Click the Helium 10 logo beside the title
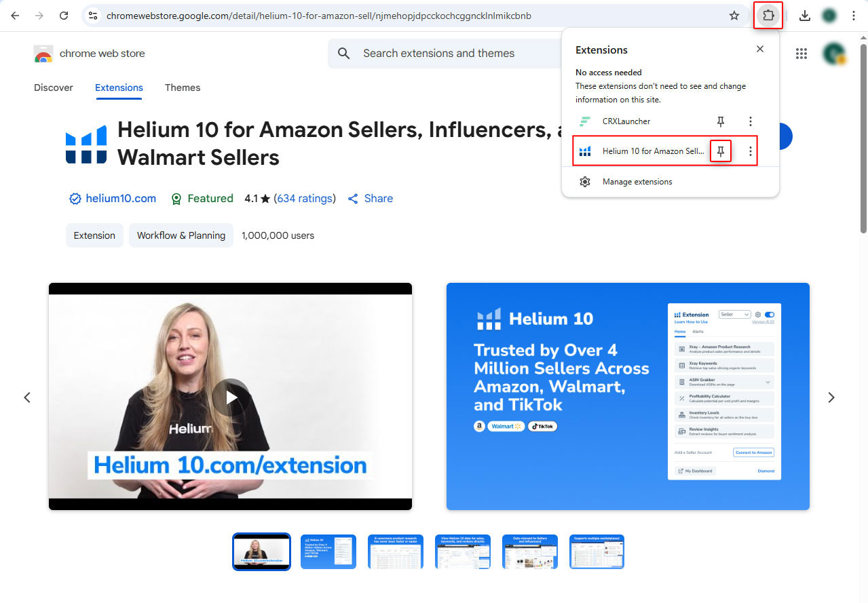The image size is (868, 603). (x=86, y=144)
